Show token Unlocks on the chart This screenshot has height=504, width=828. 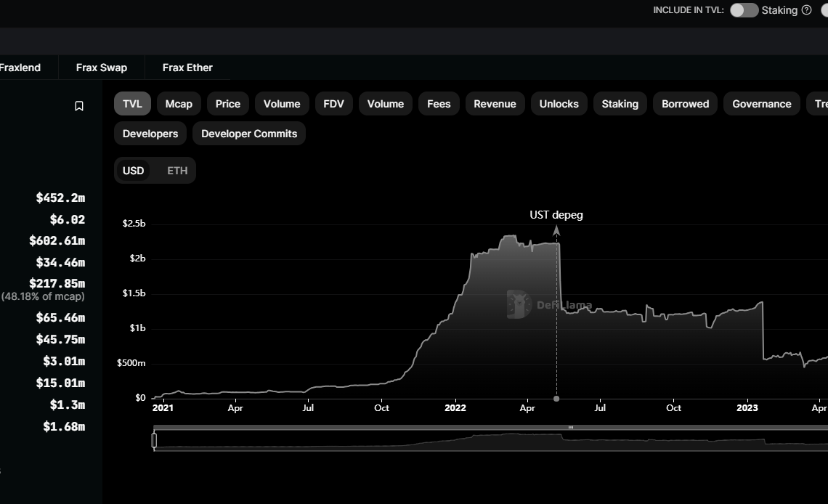click(559, 104)
